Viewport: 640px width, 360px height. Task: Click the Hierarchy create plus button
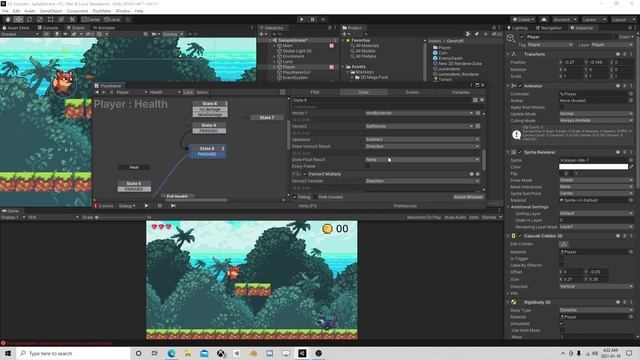tap(262, 34)
